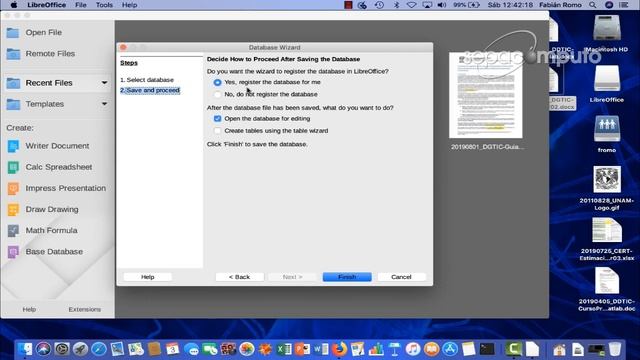Open Camtasia from the Dock
Screen dimensions: 640x360
point(513,349)
